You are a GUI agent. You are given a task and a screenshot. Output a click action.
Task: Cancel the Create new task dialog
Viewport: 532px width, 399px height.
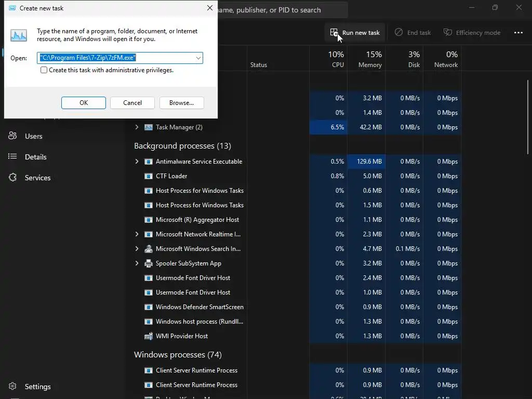point(132,103)
